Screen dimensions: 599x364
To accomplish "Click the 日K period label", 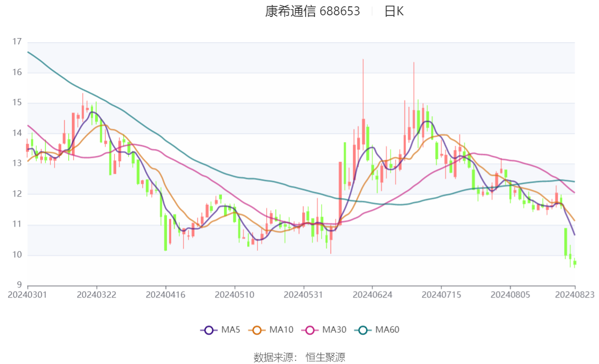I will tap(394, 11).
